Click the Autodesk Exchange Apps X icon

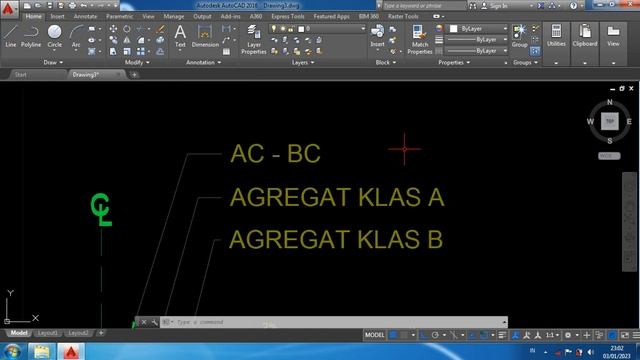pos(541,6)
